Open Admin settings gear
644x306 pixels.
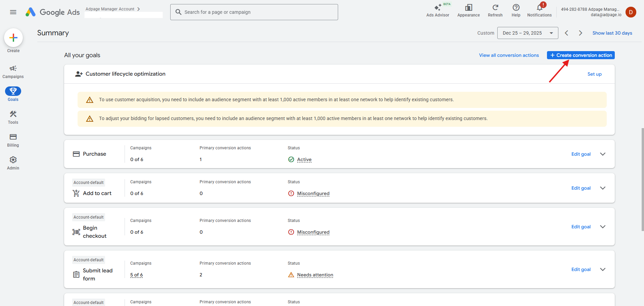click(13, 163)
